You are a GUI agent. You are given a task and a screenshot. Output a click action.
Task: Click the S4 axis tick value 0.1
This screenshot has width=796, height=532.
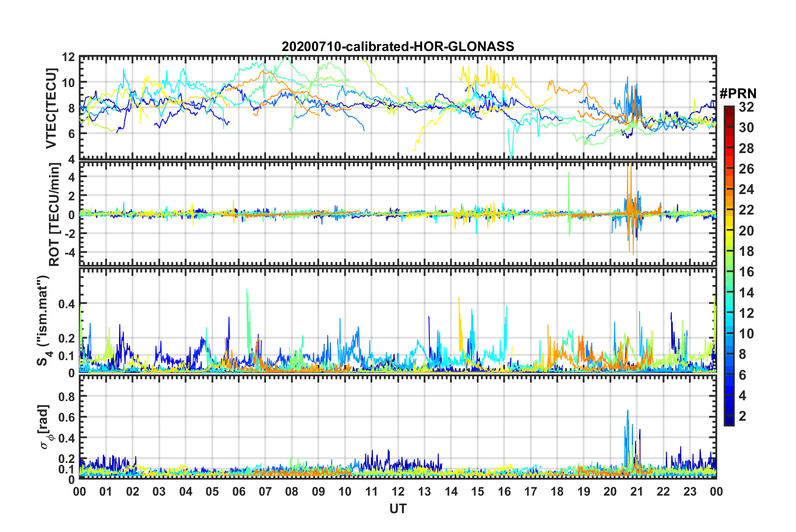(67, 356)
